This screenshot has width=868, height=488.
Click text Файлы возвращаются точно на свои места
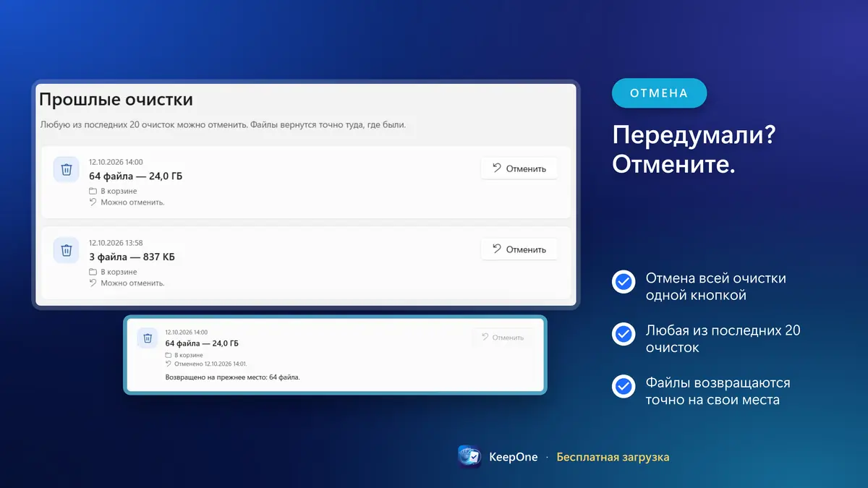(718, 390)
